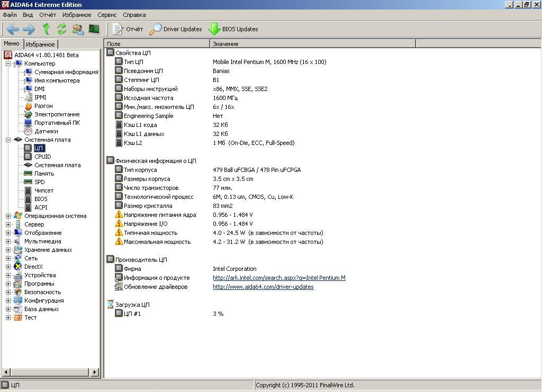Image resolution: width=542 pixels, height=392 pixels.
Task: Expand the Конфигурация tree node
Action: (8, 300)
